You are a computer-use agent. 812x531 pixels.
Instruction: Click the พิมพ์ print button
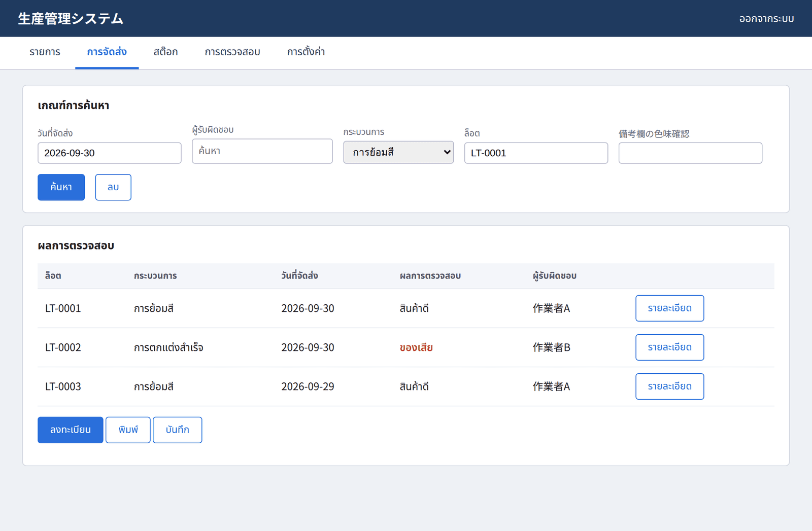pyautogui.click(x=128, y=430)
